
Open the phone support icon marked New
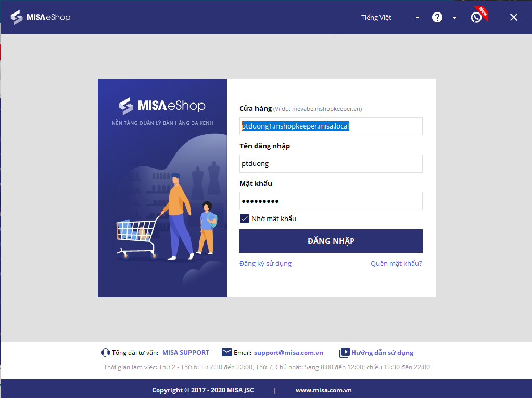pyautogui.click(x=477, y=17)
